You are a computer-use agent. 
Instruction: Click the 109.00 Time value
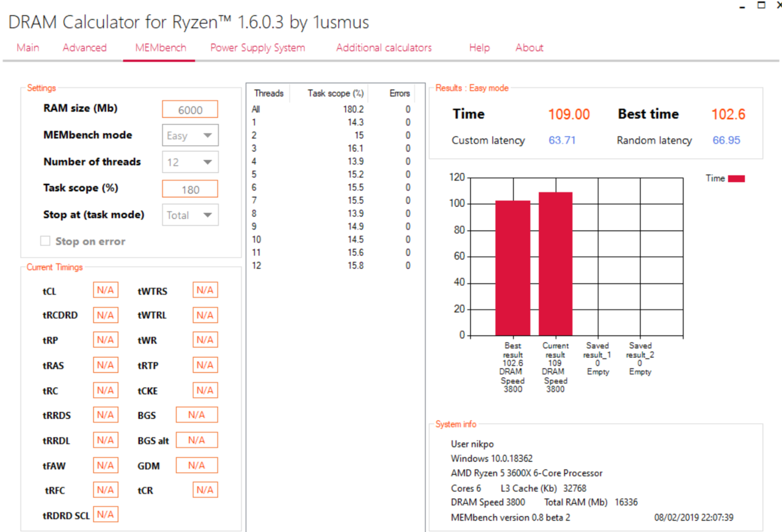(x=569, y=114)
